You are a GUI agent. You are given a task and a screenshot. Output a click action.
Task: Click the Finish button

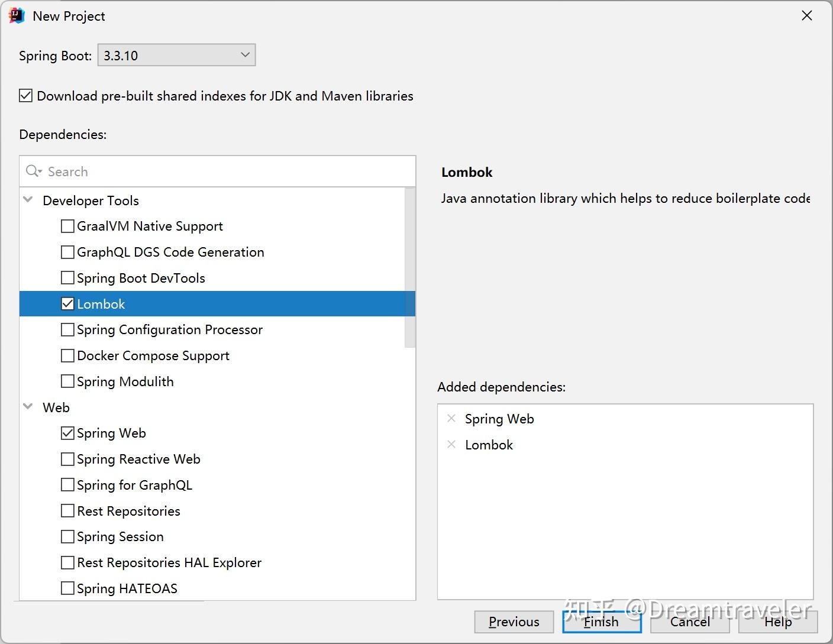pos(602,622)
